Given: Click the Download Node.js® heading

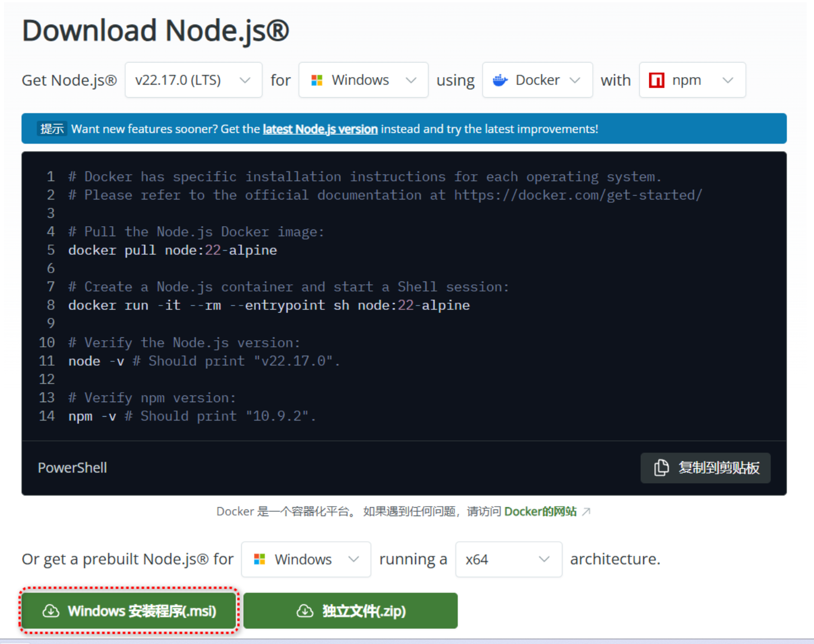Looking at the screenshot, I should coord(155,30).
